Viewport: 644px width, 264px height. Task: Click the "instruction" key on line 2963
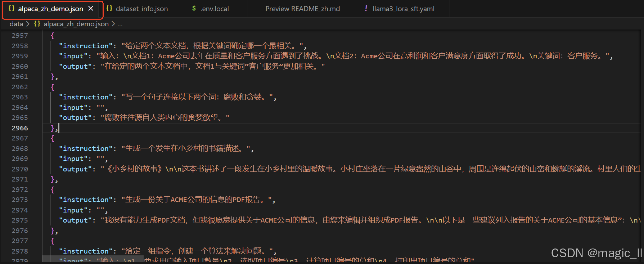coord(86,97)
